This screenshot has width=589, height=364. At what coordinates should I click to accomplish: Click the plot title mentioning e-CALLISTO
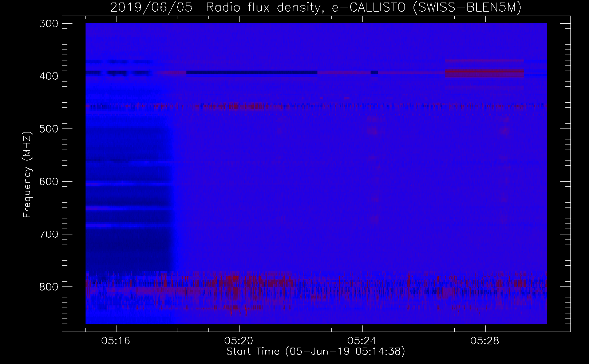[315, 7]
